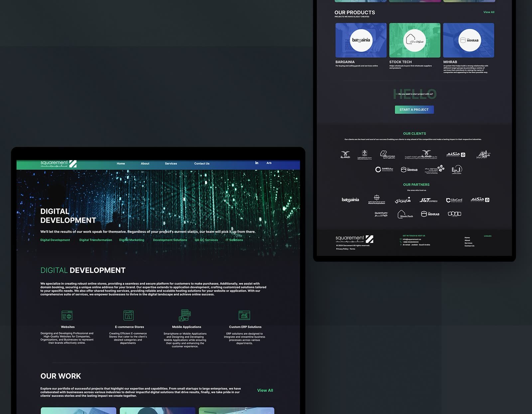Click the Websites service heading

(x=68, y=327)
